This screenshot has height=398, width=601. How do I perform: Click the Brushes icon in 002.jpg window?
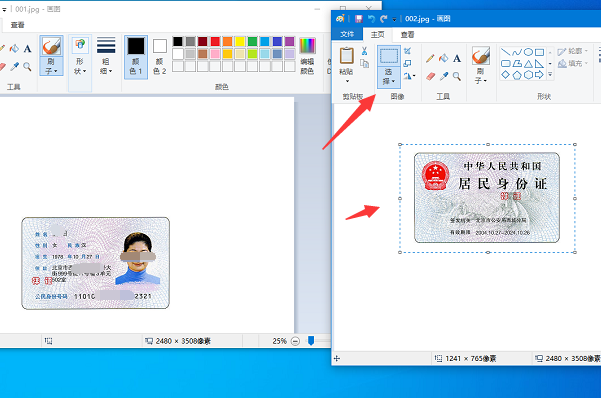(x=481, y=56)
